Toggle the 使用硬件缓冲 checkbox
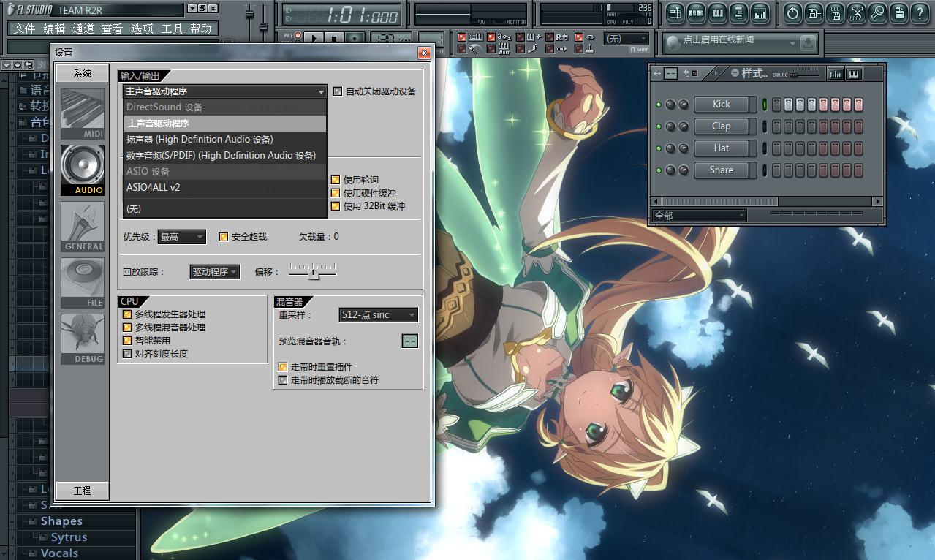Image resolution: width=935 pixels, height=560 pixels. pos(336,193)
